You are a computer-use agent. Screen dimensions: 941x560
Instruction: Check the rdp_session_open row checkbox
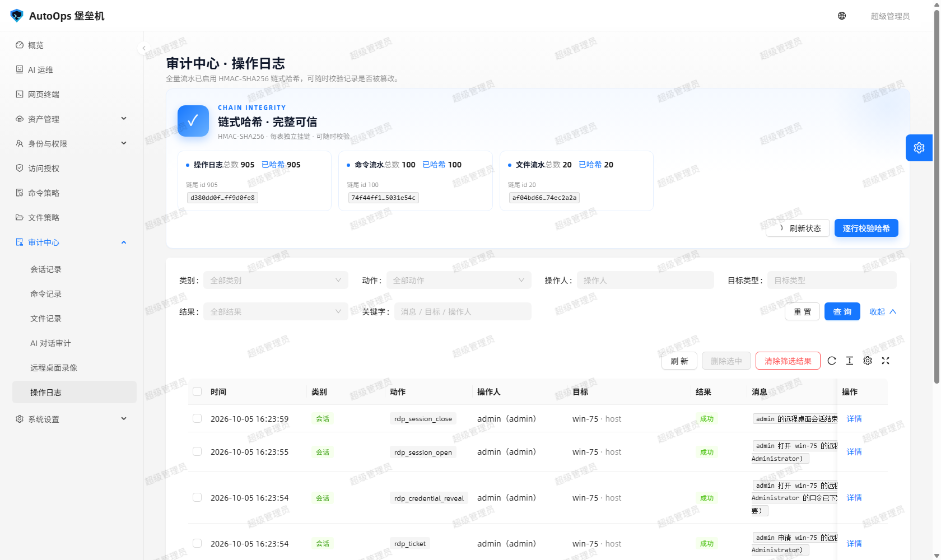pyautogui.click(x=197, y=451)
